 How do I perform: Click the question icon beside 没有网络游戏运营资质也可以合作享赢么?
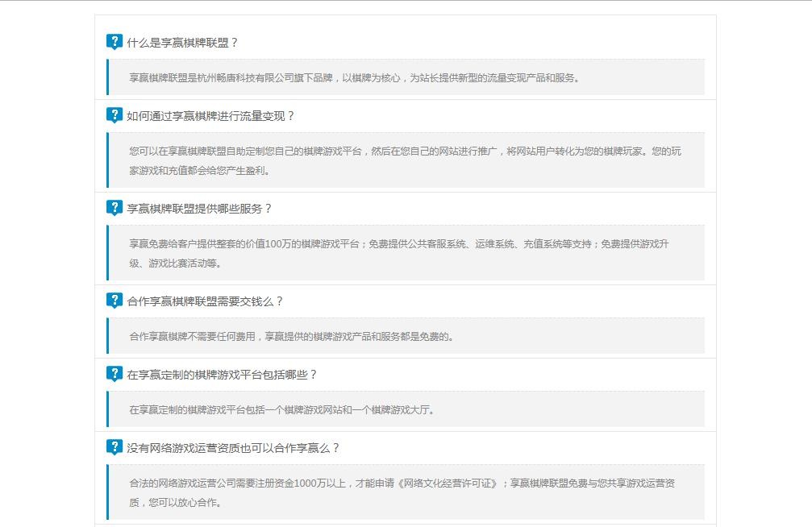point(115,448)
